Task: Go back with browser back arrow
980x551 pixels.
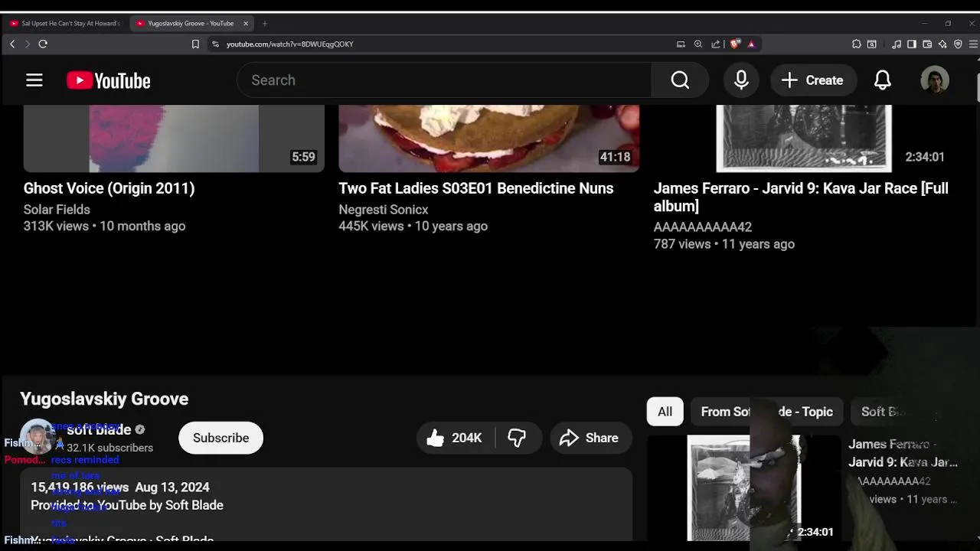Action: click(12, 44)
